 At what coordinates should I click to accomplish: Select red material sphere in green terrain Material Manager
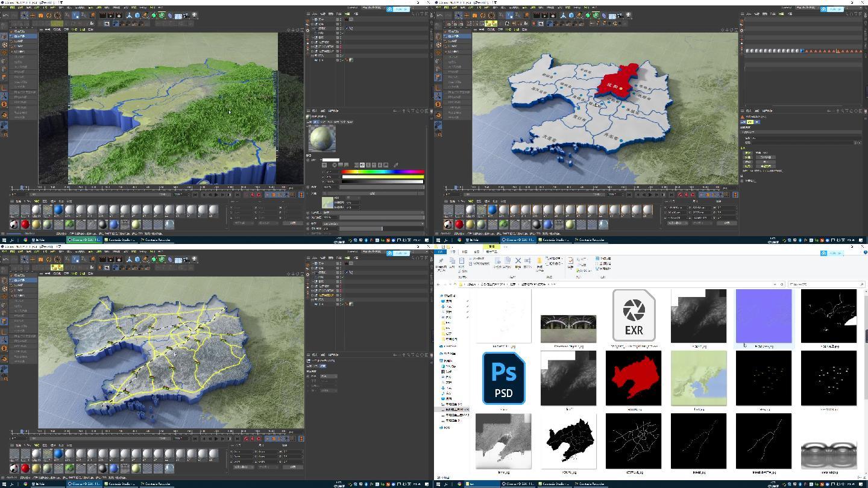point(25,224)
